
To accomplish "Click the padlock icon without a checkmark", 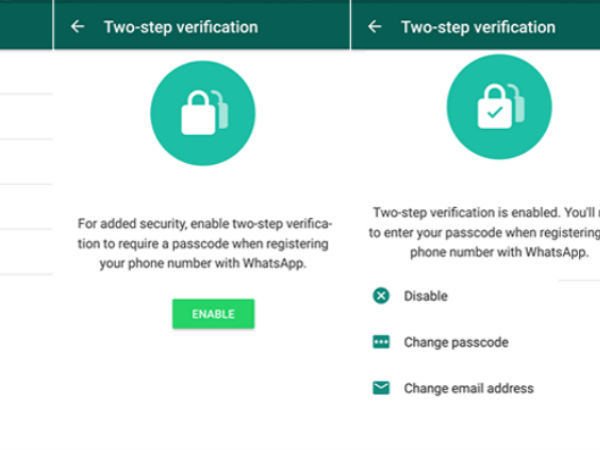I will [203, 113].
